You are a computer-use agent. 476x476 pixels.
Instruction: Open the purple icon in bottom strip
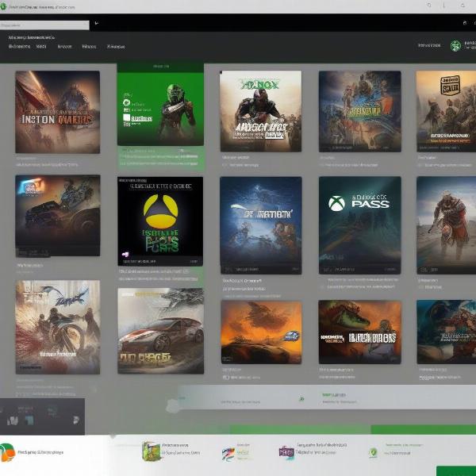click(286, 452)
